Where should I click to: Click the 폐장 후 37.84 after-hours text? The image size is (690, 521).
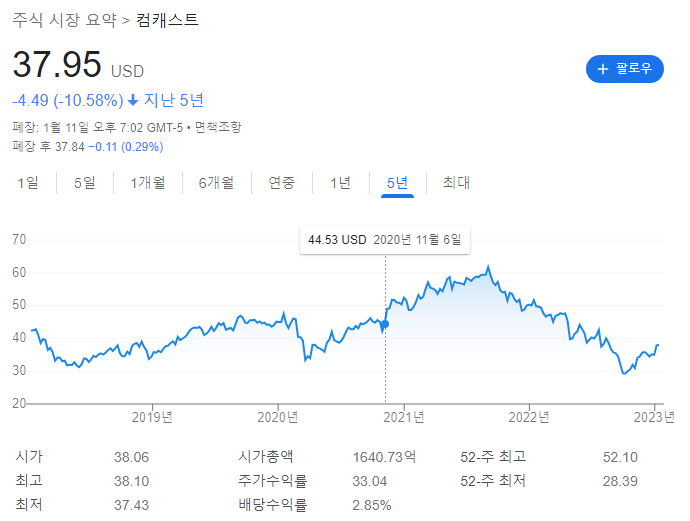tap(48, 147)
